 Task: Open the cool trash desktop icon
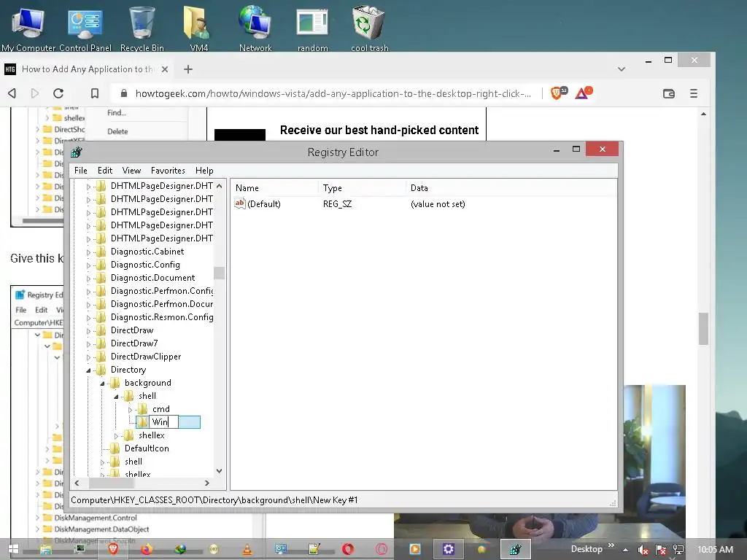pyautogui.click(x=369, y=28)
